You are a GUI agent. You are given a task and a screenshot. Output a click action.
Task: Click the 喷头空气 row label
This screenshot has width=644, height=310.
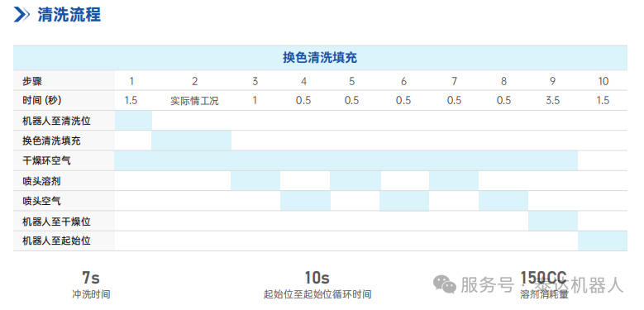(41, 201)
